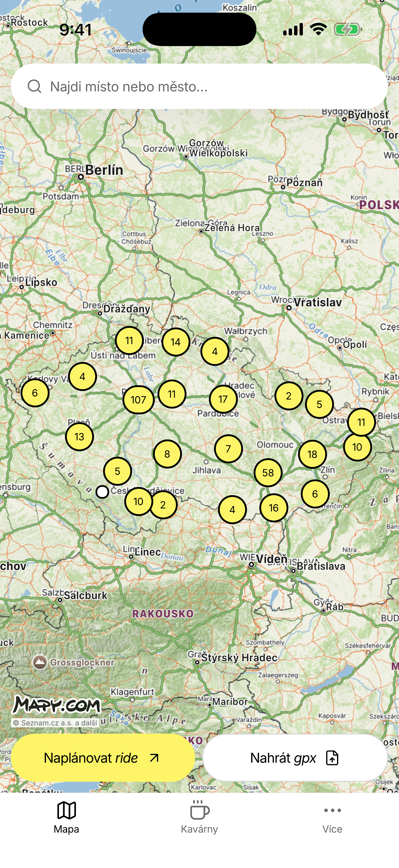
Task: Tap the file upload icon on Nahrát gpx
Action: 332,758
